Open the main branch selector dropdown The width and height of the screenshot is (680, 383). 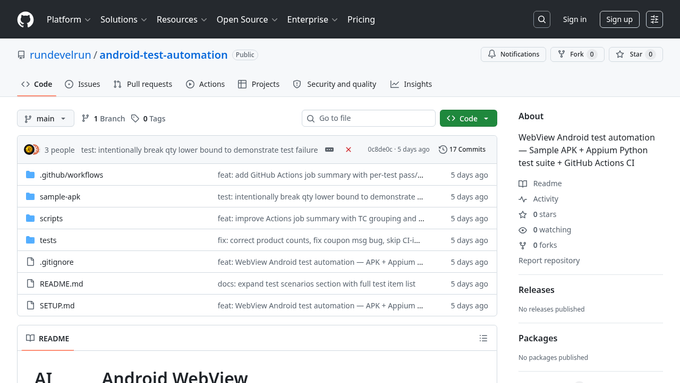coord(46,118)
